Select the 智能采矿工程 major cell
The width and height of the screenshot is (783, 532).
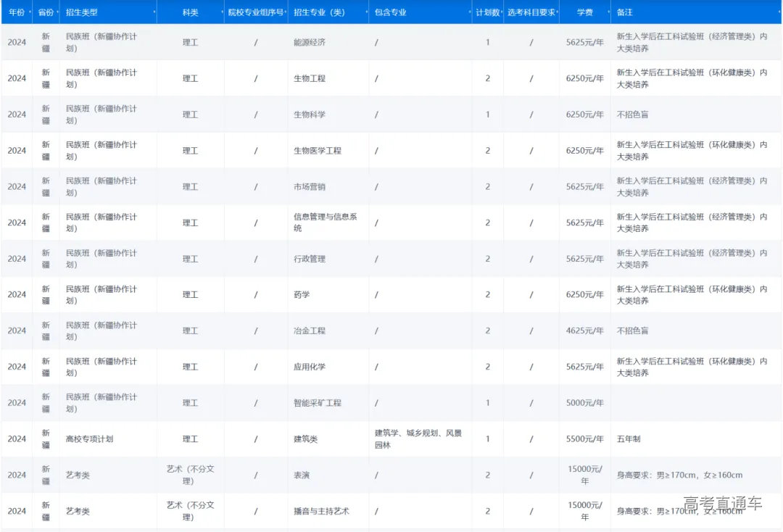tap(317, 403)
